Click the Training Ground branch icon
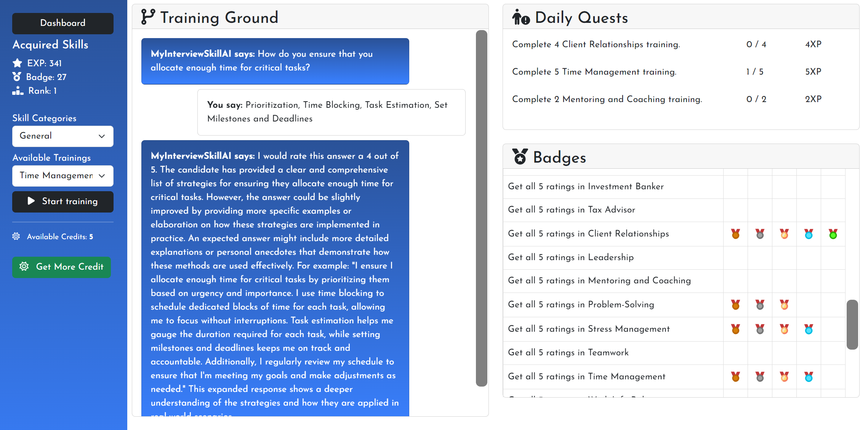The image size is (868, 430). pos(148,17)
